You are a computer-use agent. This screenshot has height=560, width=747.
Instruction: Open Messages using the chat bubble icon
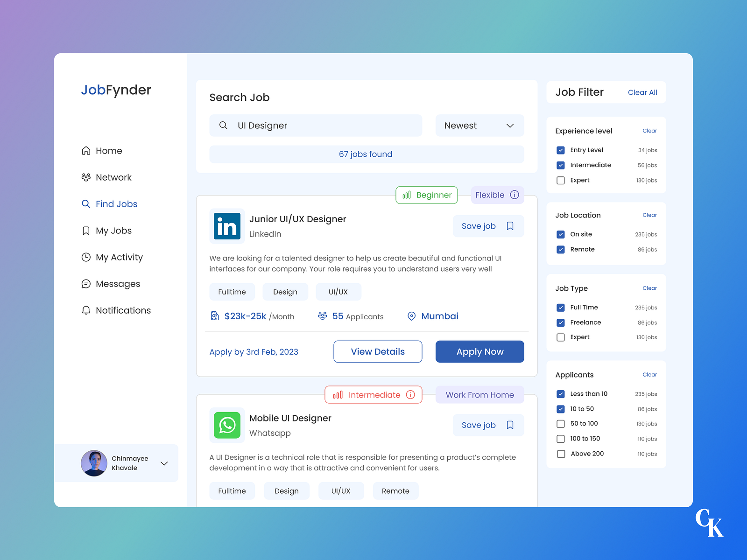86,284
